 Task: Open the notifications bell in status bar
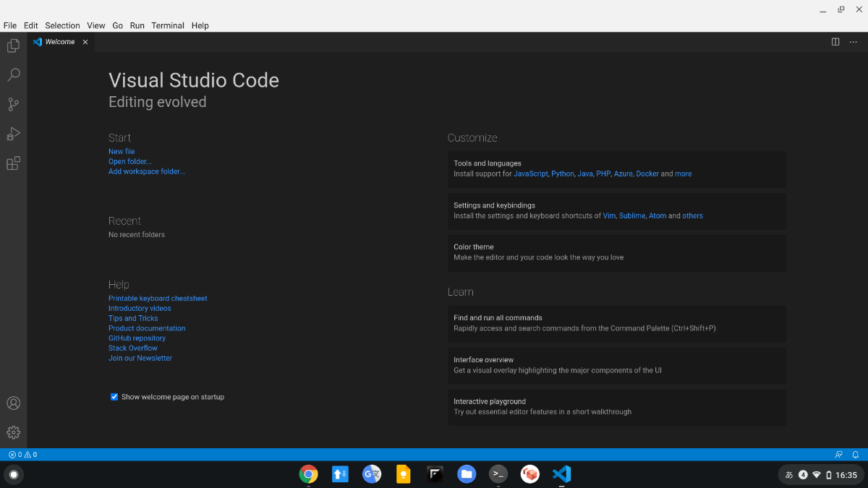pyautogui.click(x=856, y=455)
